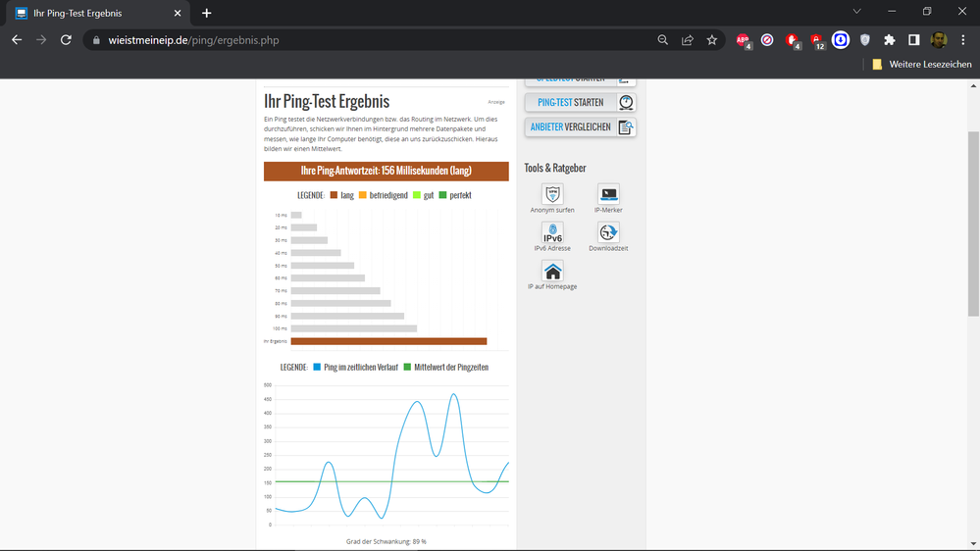The image size is (980, 551).
Task: Click 'Grad der Schwankung: 89 %' text
Action: point(387,541)
